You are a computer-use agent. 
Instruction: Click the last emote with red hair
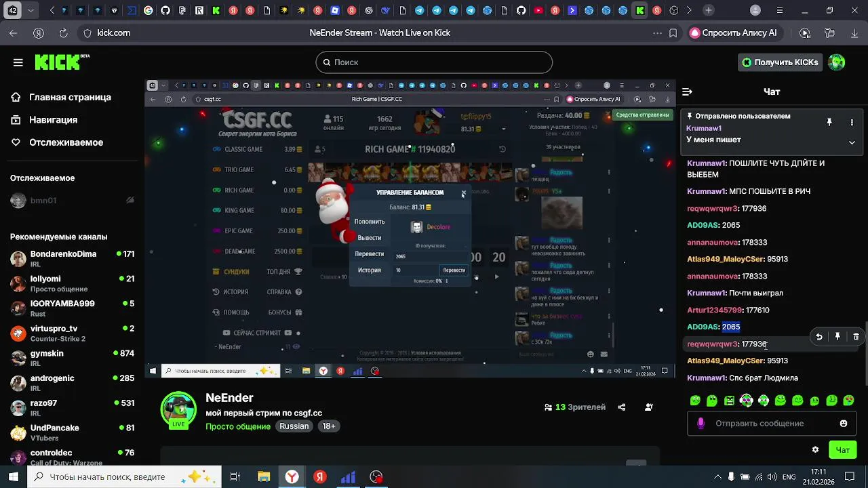point(848,401)
